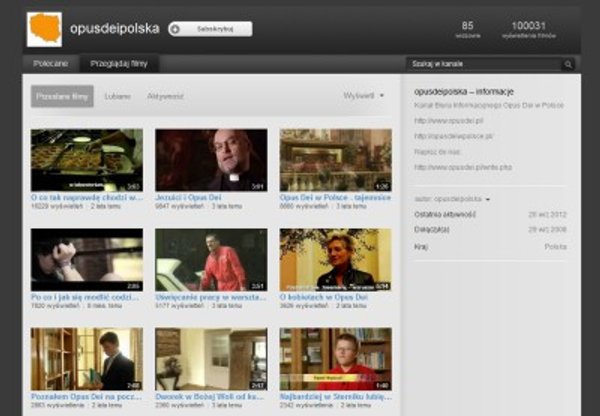Switch the filter to Aktywność
Image resolution: width=600 pixels, height=416 pixels.
tap(165, 96)
